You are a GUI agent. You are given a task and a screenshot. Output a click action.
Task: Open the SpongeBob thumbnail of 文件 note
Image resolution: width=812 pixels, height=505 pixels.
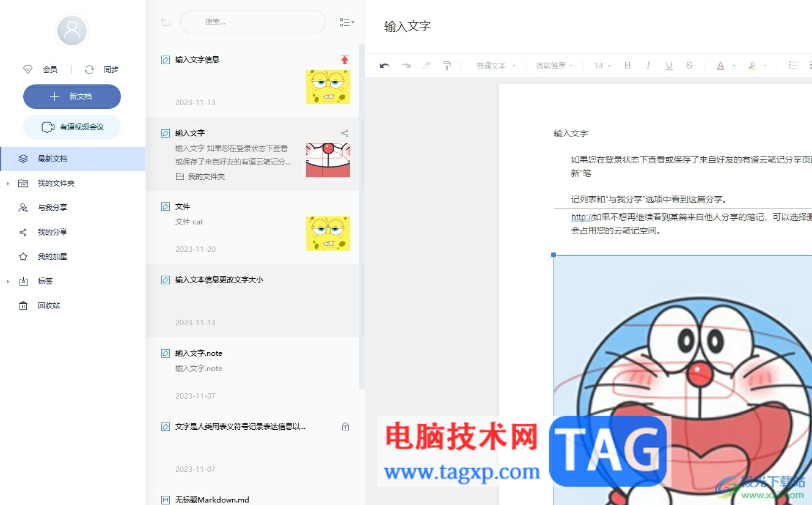(x=328, y=234)
